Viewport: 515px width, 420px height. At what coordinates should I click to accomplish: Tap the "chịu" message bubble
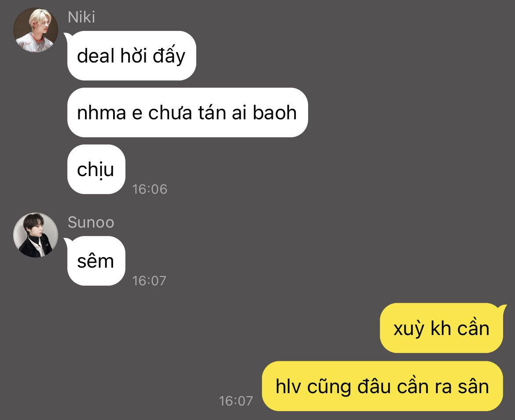(x=96, y=169)
